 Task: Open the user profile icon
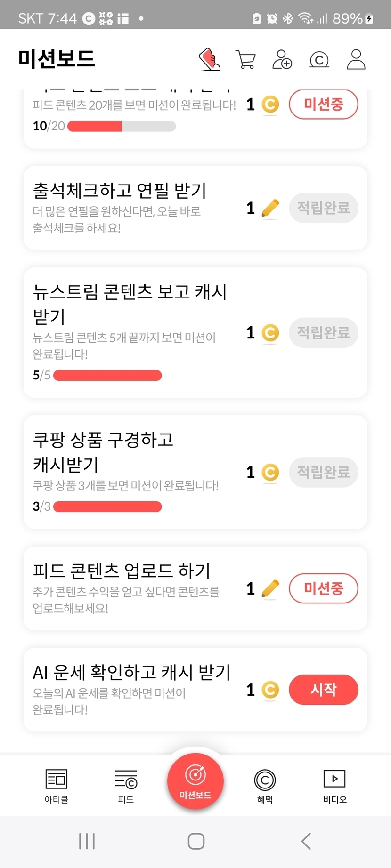356,60
